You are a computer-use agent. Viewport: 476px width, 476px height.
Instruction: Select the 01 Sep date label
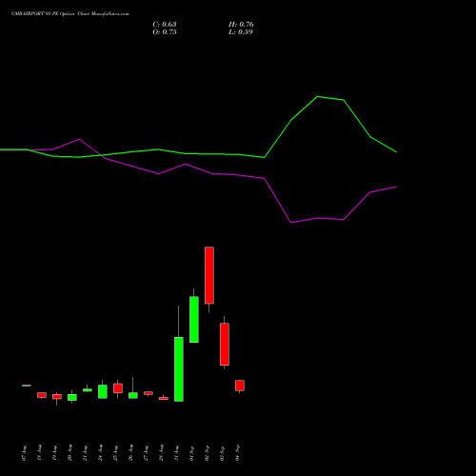point(191,453)
